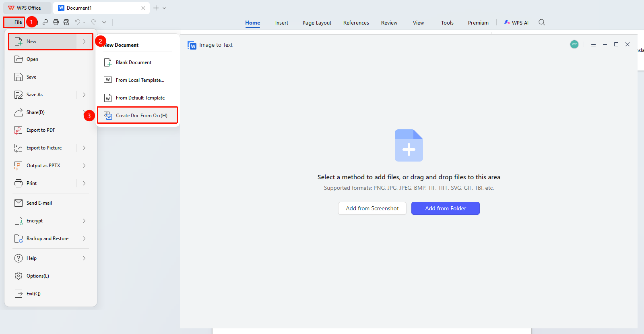Select New in the File menu
Image resolution: width=644 pixels, height=334 pixels.
(51, 41)
